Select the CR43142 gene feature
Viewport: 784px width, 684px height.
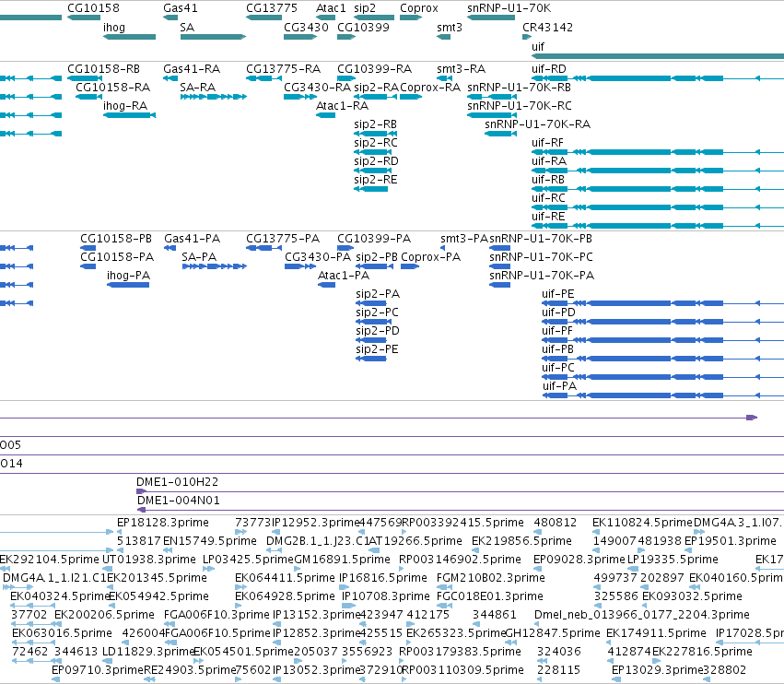527,37
